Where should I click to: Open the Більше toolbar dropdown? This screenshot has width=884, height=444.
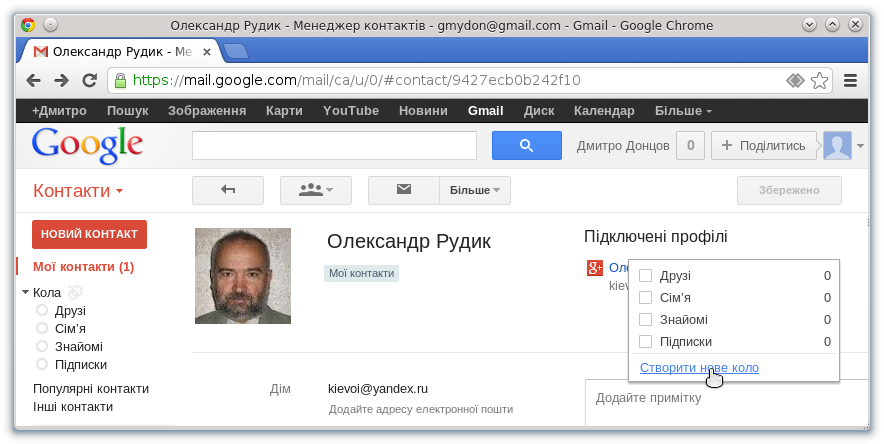tap(475, 190)
